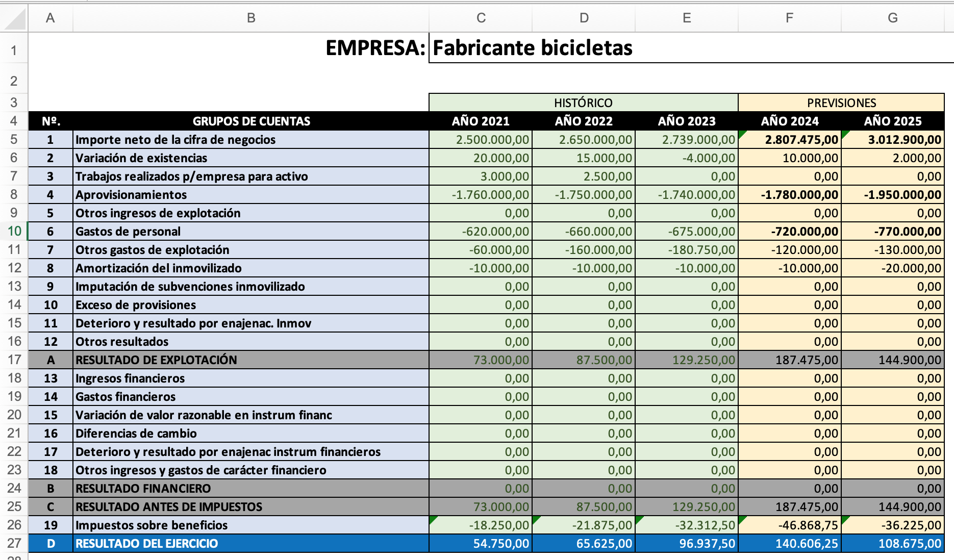This screenshot has height=560, width=954.
Task: Select column C header
Action: click(x=480, y=18)
